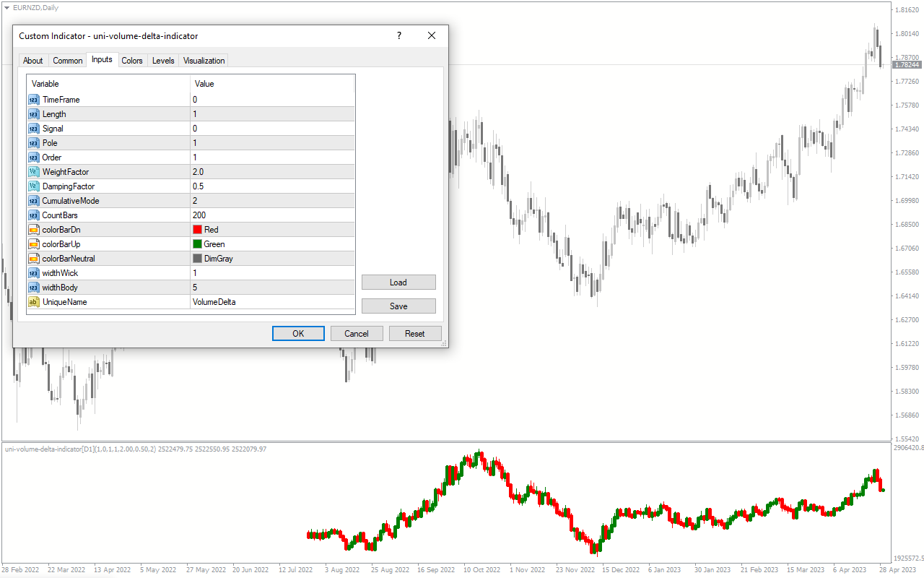Click the string-type icon beside UniqueName

[x=34, y=302]
